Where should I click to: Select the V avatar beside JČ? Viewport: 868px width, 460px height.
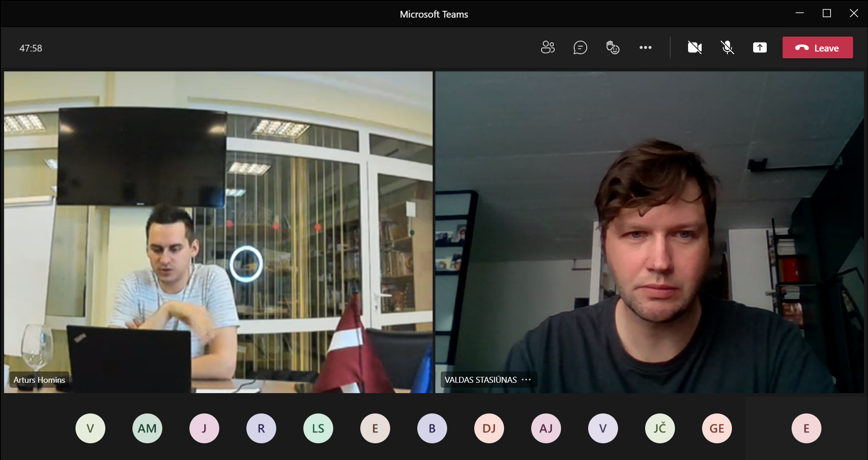(603, 428)
